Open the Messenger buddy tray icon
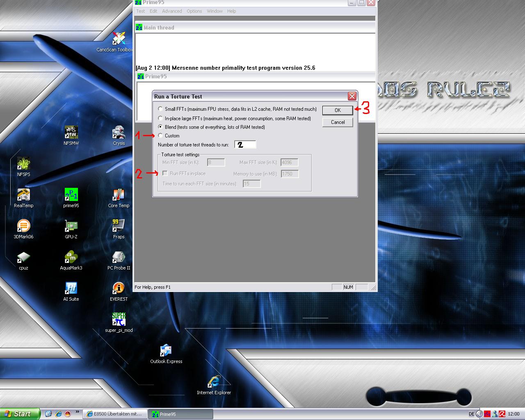This screenshot has height=420, width=525. point(495,414)
